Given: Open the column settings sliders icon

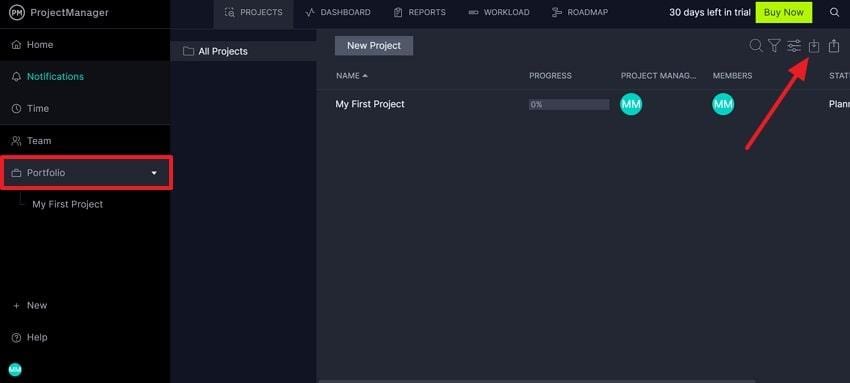Looking at the screenshot, I should pos(794,46).
